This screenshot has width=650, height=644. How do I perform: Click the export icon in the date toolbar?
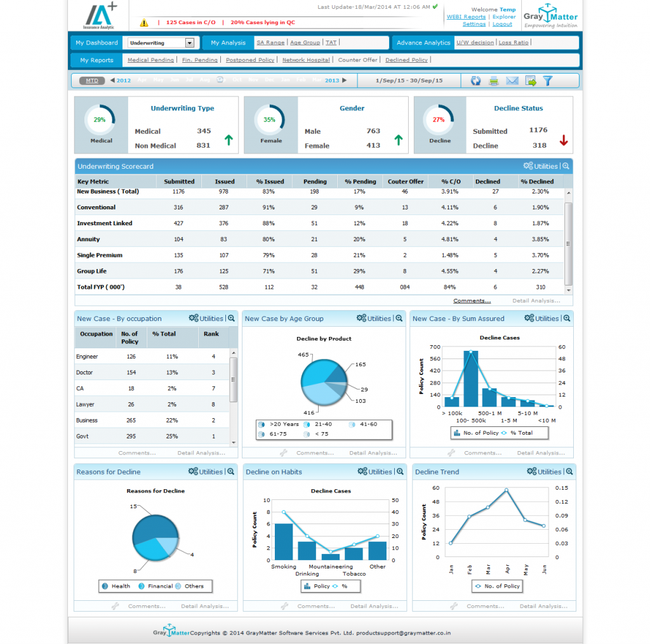click(x=531, y=81)
